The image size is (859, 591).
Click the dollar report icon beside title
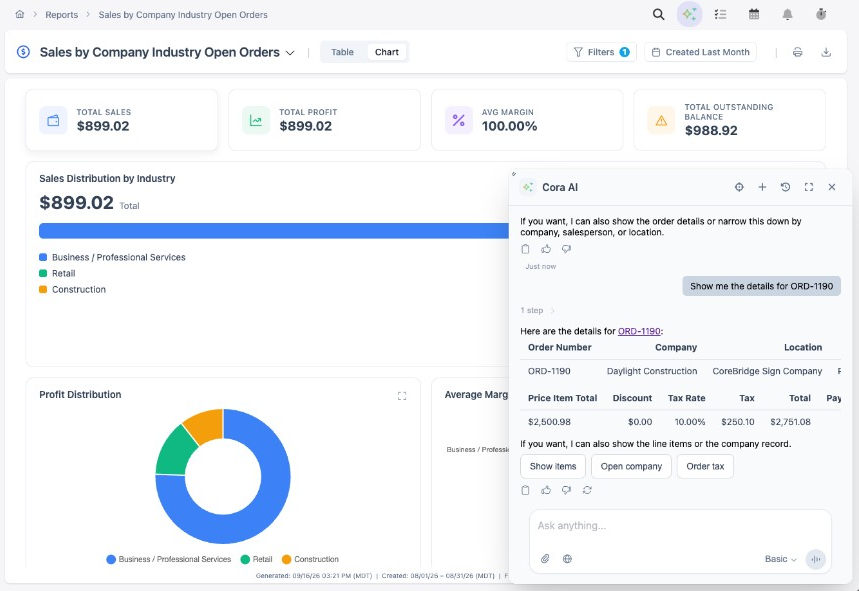23,52
